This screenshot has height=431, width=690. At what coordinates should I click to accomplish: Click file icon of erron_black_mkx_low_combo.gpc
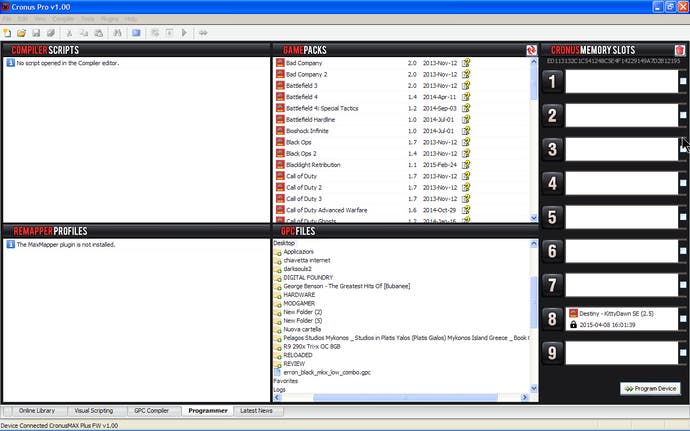[x=278, y=372]
